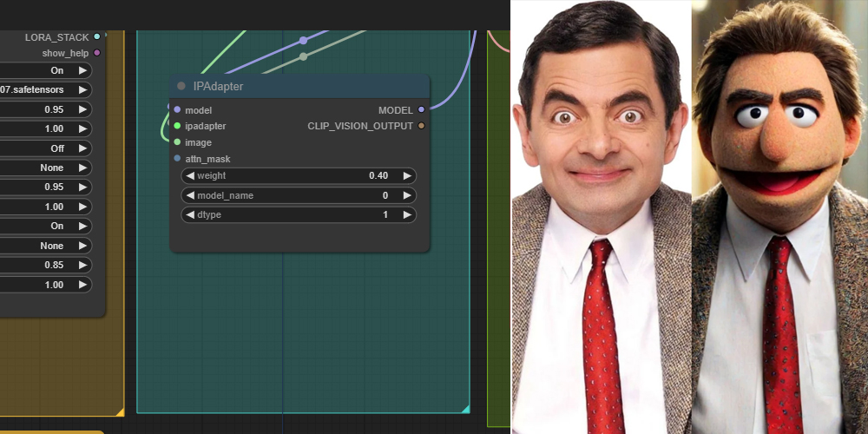Click the model input socket on IPAdapter

pos(177,109)
